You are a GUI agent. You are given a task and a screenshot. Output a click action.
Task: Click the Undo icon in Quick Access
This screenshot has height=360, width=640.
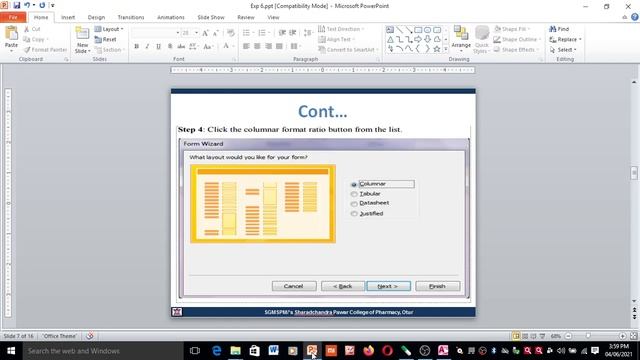pyautogui.click(x=27, y=6)
